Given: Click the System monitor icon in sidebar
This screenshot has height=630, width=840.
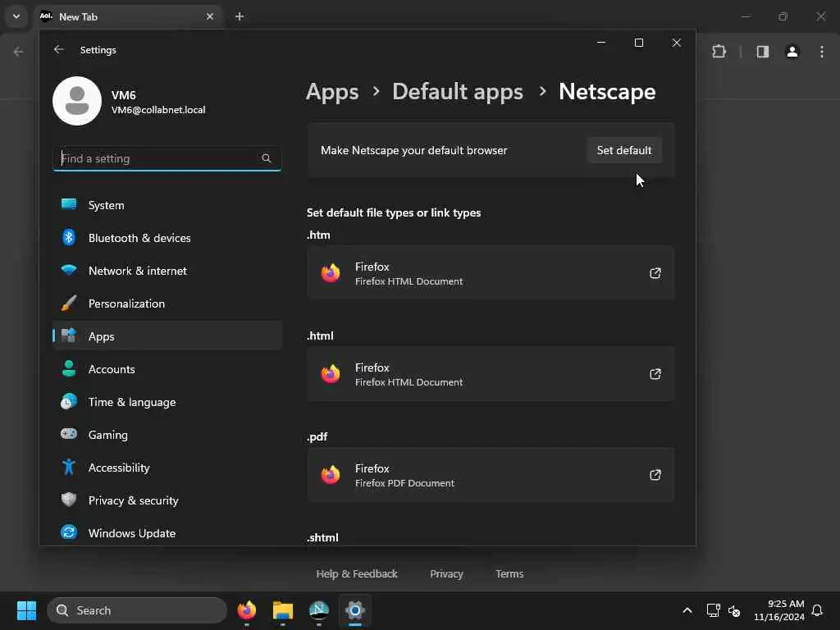Looking at the screenshot, I should [x=69, y=204].
